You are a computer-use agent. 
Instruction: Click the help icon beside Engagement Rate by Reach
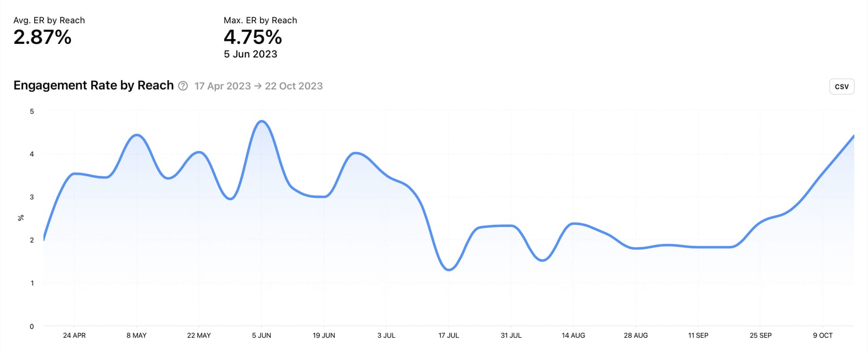point(182,86)
